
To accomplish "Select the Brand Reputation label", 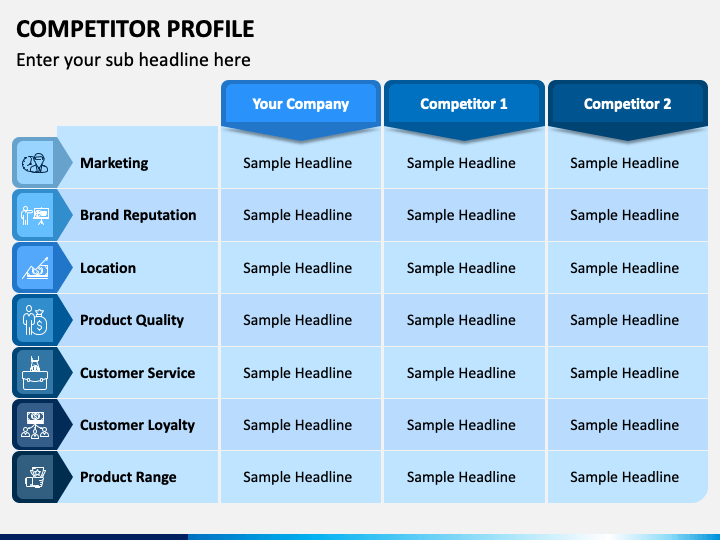I will click(138, 215).
